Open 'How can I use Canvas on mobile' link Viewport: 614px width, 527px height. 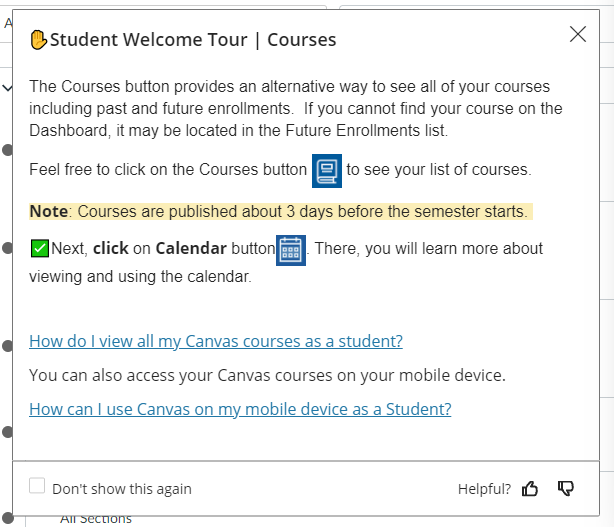tap(240, 409)
